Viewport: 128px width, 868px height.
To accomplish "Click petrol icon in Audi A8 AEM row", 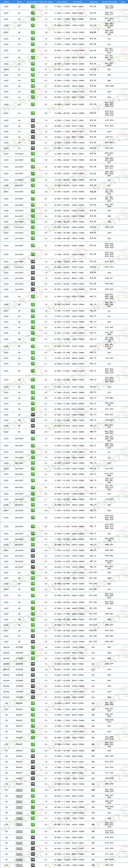I will coord(33,619).
